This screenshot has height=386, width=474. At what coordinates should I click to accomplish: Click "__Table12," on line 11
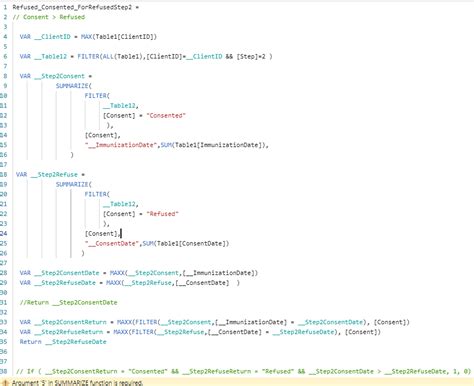pyautogui.click(x=121, y=106)
